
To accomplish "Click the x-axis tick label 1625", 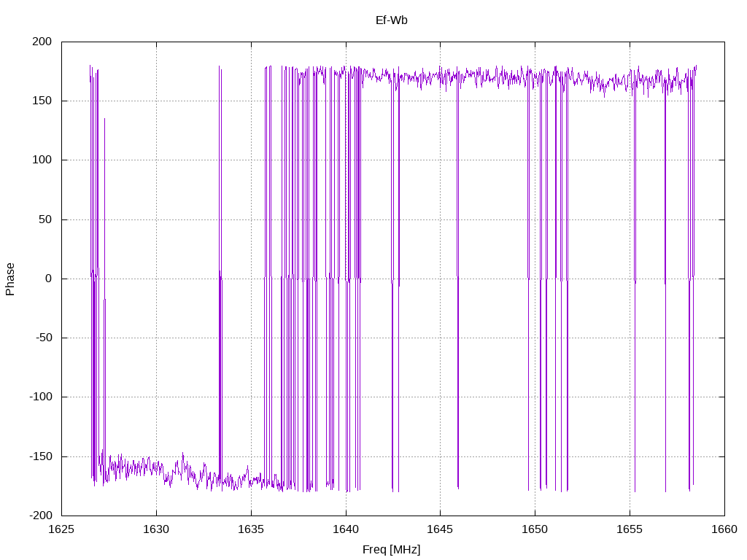I will (61, 529).
